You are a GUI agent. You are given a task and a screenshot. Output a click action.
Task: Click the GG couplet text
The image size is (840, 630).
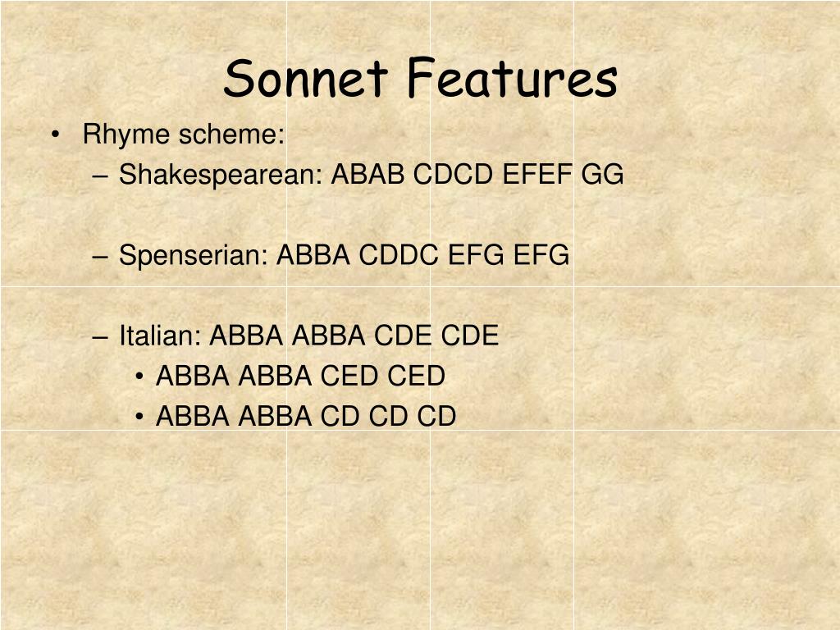603,174
